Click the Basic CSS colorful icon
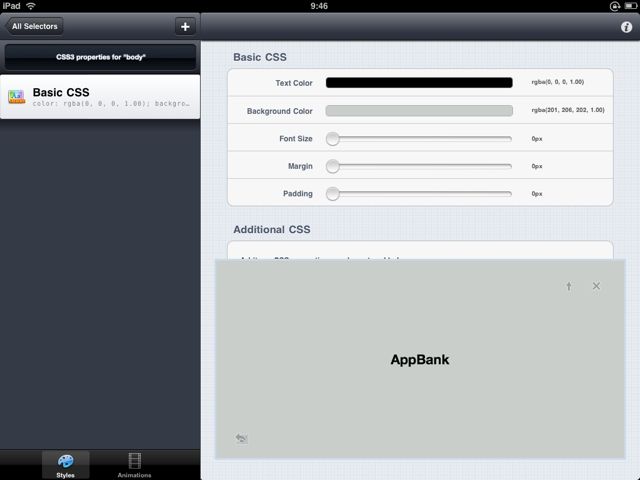The width and height of the screenshot is (640, 480). point(16,97)
